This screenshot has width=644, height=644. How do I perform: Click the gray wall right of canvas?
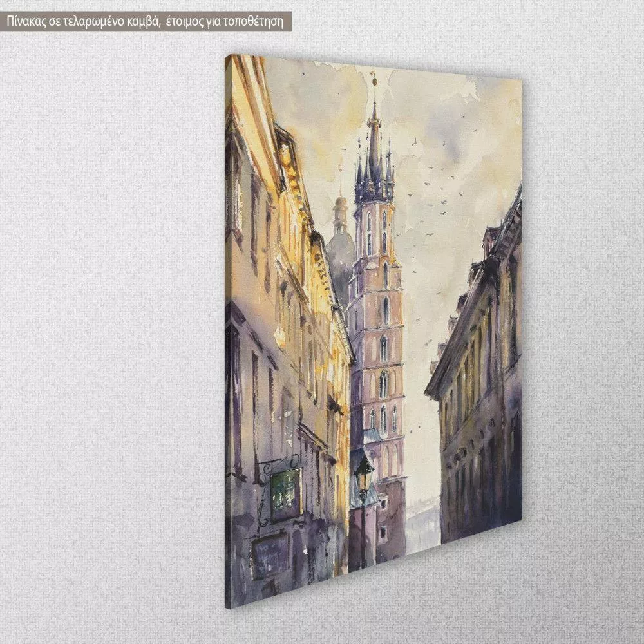tap(580, 322)
